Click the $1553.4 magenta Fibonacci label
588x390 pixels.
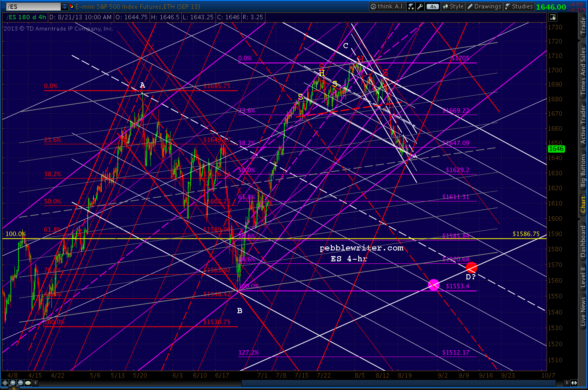click(458, 286)
